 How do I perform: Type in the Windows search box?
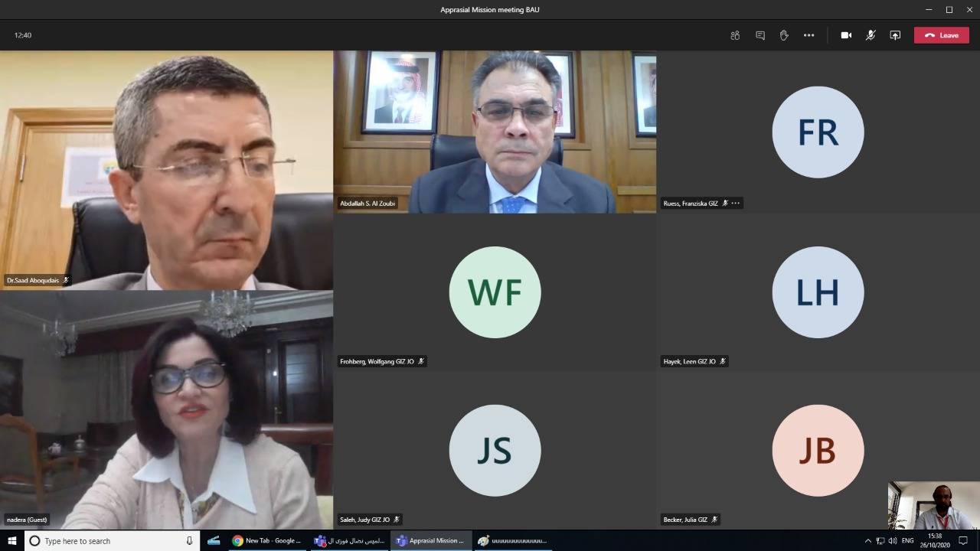click(x=107, y=541)
